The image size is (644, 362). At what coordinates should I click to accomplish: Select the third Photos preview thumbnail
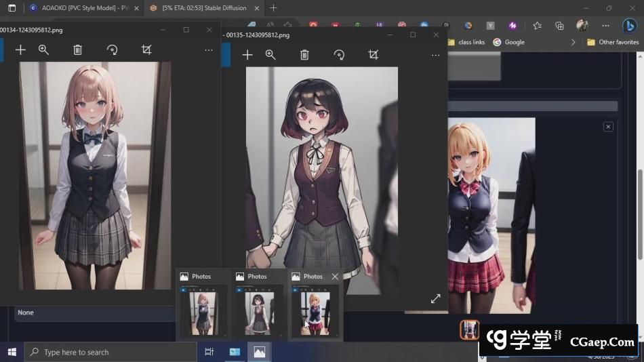click(315, 313)
